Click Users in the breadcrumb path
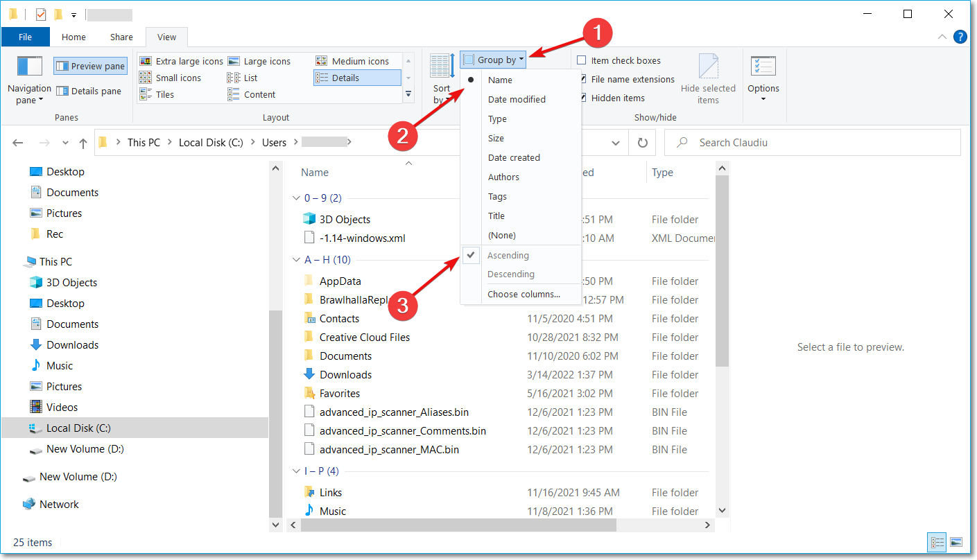The image size is (977, 560). (274, 143)
